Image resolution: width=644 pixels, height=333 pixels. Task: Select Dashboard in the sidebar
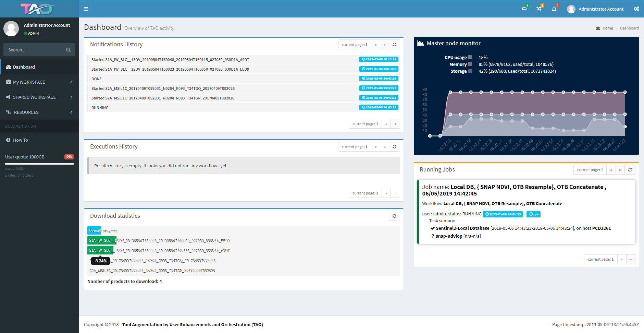[24, 67]
